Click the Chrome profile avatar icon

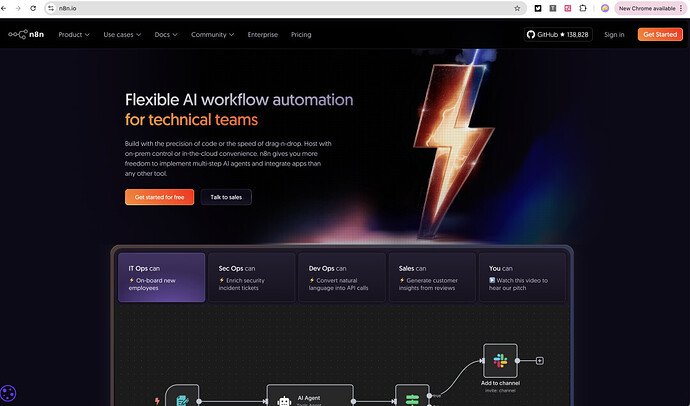605,8
